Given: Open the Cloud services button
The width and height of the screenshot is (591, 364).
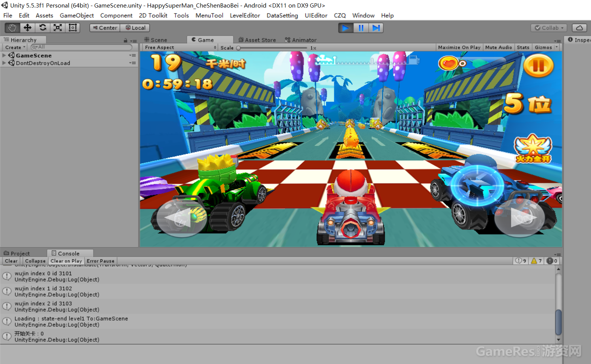Looking at the screenshot, I should 579,28.
